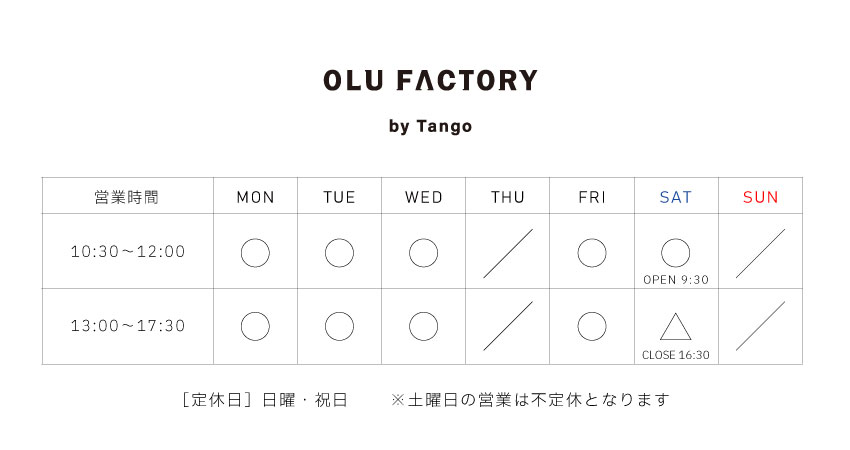850x450 pixels.
Task: Select the MON column header
Action: click(x=255, y=197)
